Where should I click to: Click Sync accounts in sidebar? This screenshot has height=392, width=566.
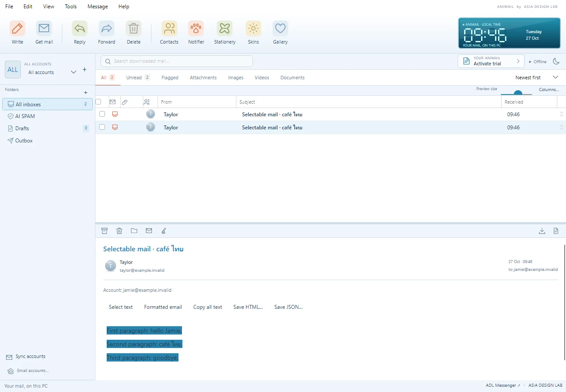coord(26,357)
